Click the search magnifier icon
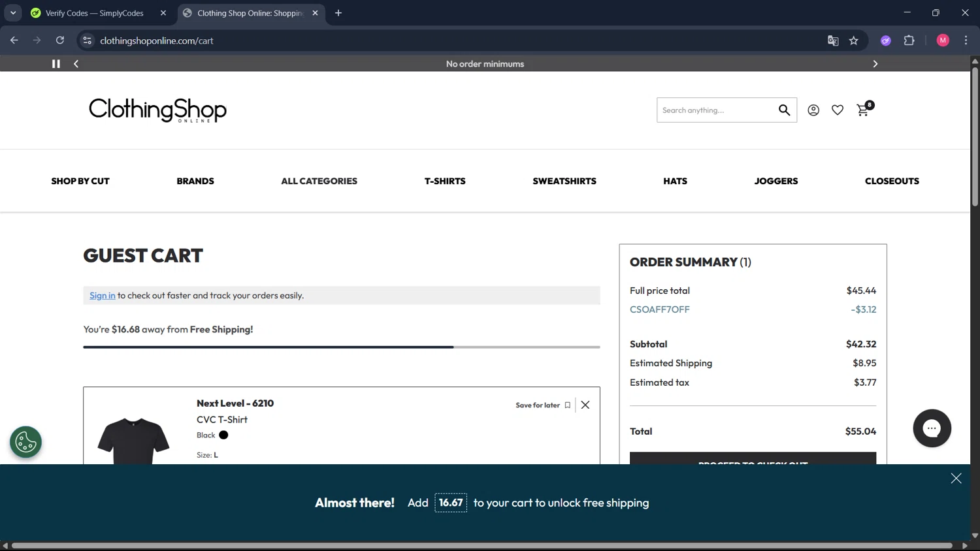This screenshot has height=551, width=980. click(x=784, y=110)
